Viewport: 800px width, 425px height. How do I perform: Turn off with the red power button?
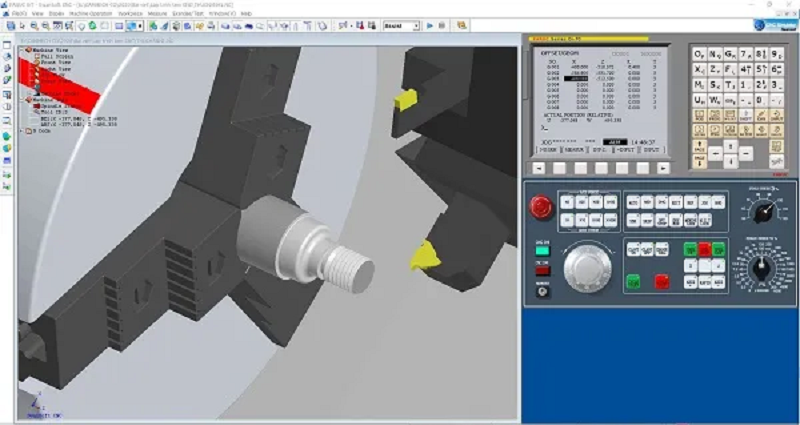(542, 270)
